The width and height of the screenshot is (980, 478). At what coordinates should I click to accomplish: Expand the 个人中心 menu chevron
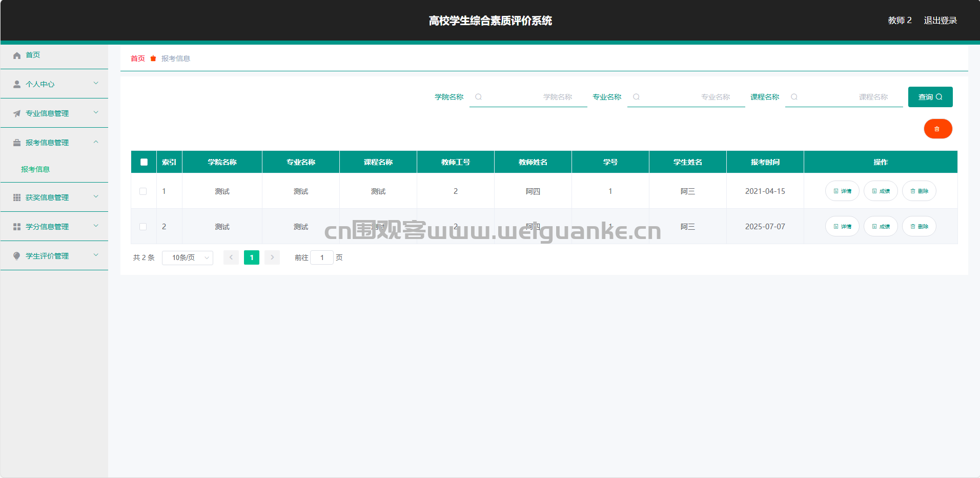[96, 83]
